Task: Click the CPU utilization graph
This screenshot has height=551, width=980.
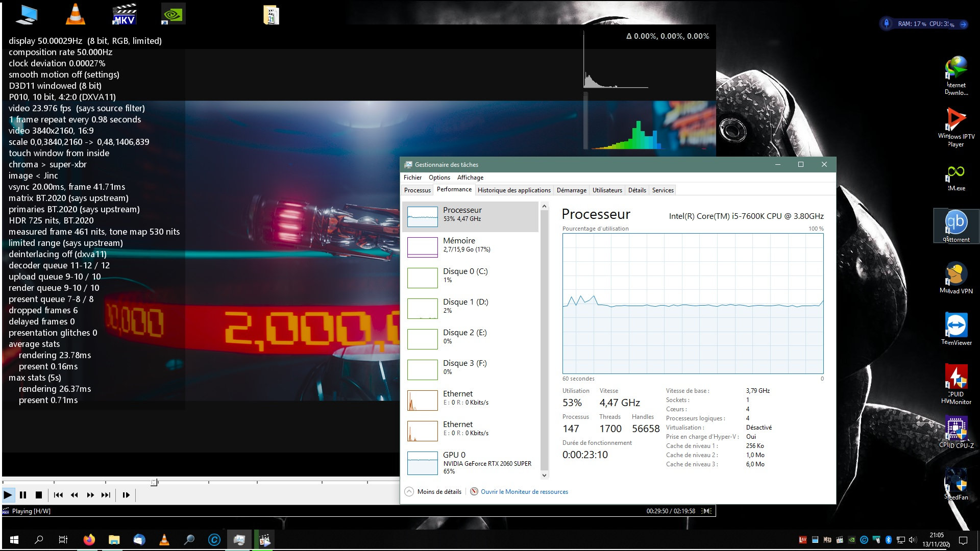Action: coord(693,304)
